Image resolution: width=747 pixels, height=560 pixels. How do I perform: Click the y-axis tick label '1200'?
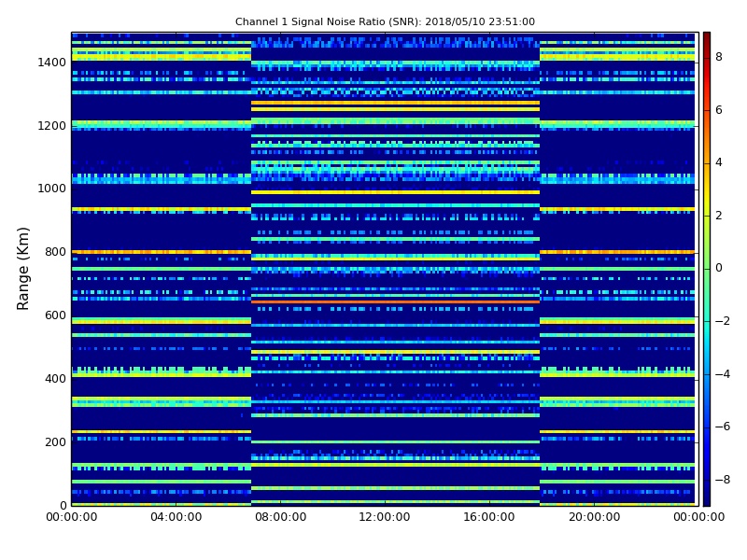pyautogui.click(x=52, y=126)
